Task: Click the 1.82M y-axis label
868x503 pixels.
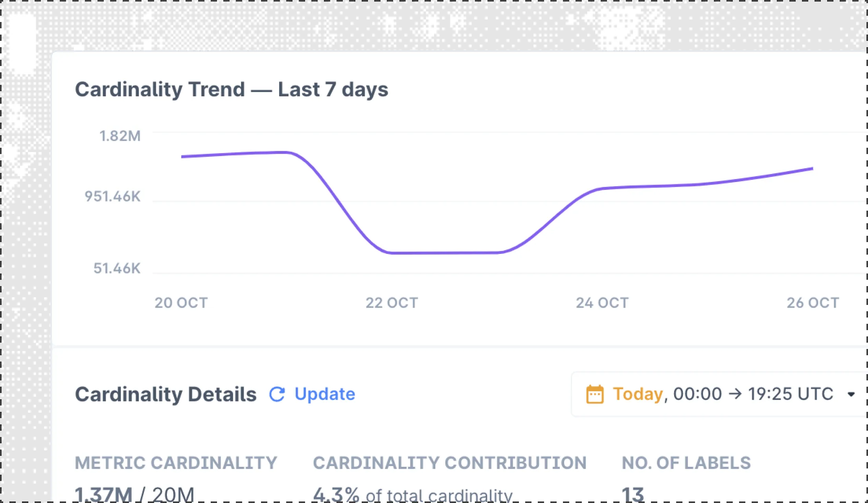Action: [120, 136]
